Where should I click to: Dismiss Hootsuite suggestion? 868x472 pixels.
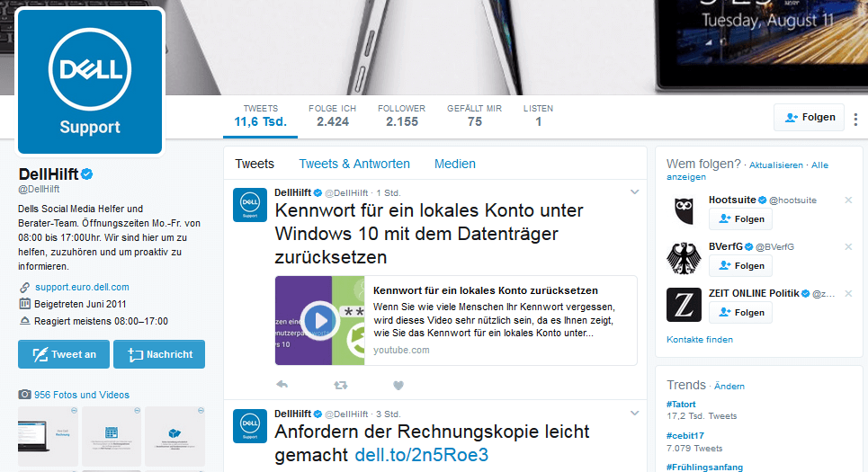(x=848, y=200)
